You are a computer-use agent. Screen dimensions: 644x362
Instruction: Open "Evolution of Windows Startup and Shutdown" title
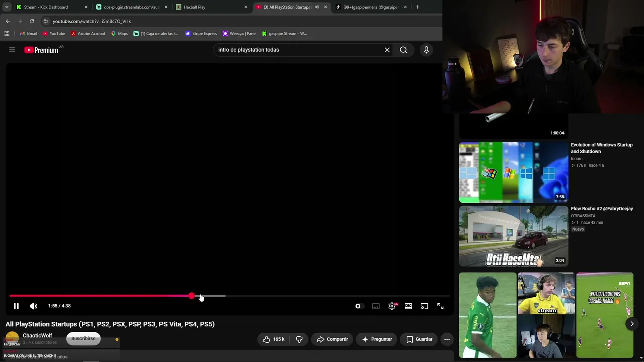pos(602,148)
